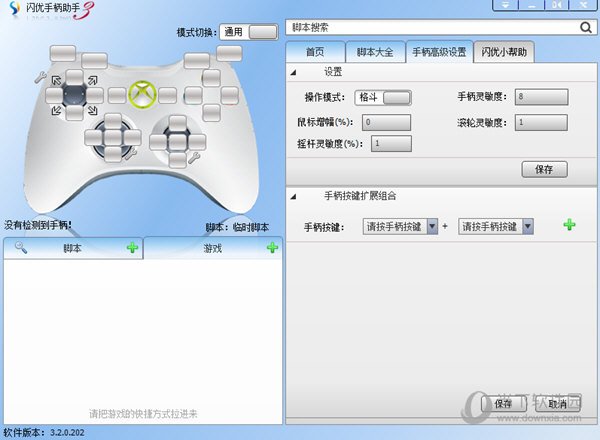
Task: Switch to the 首页 tab
Action: [315, 52]
